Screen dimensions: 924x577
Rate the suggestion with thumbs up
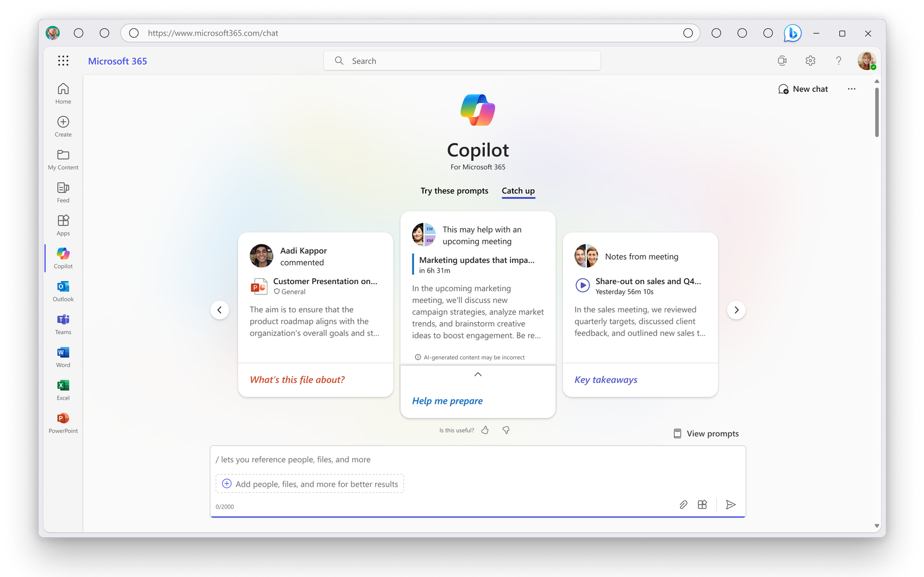tap(485, 430)
